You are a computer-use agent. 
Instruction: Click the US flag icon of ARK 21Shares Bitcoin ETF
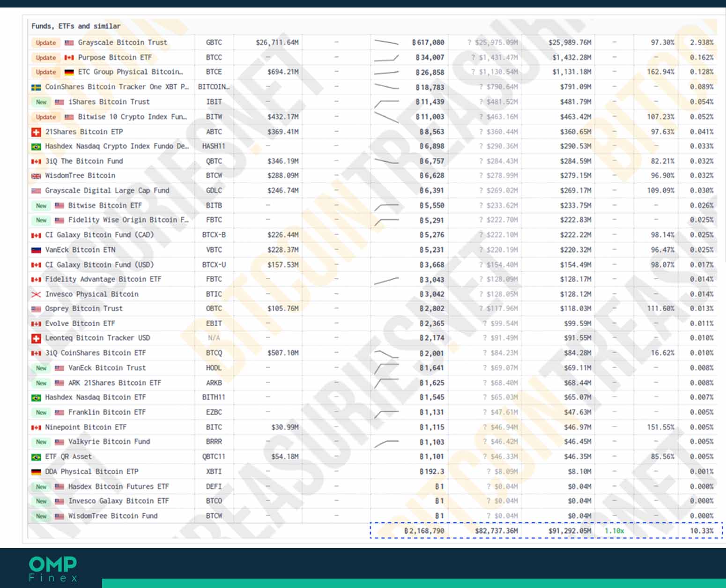click(x=59, y=383)
